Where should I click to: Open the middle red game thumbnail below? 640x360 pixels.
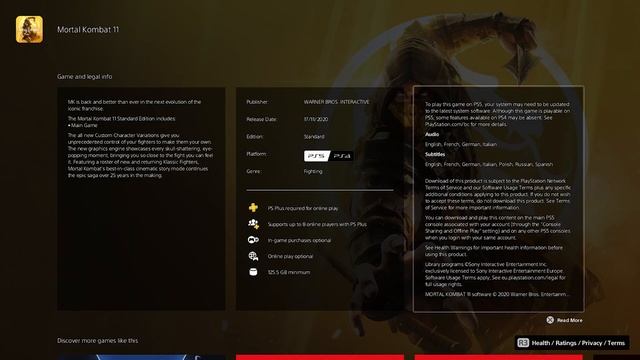tap(320, 357)
